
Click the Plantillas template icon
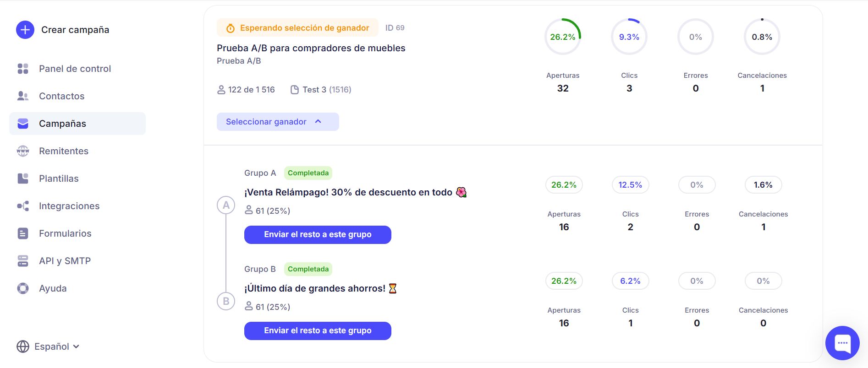(23, 179)
